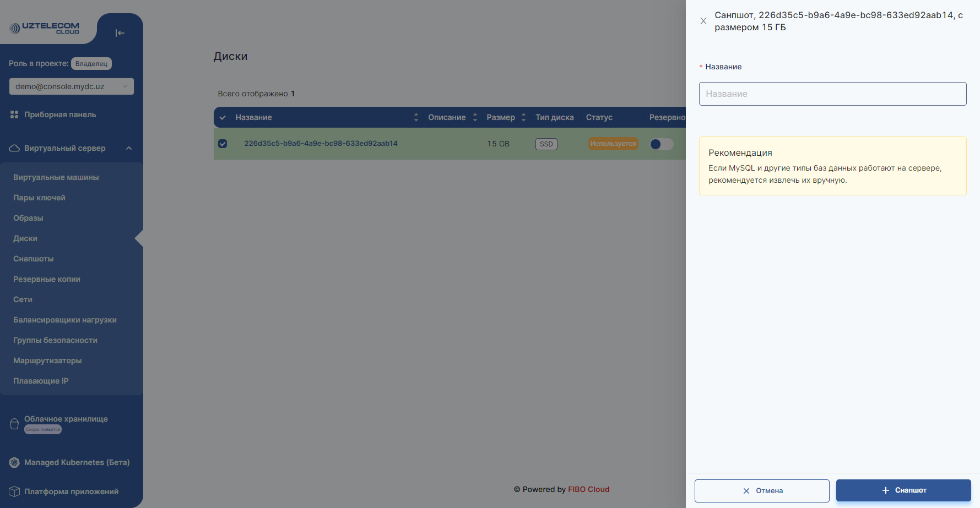
Task: Click the FIBO Cloud footer link
Action: coord(588,489)
